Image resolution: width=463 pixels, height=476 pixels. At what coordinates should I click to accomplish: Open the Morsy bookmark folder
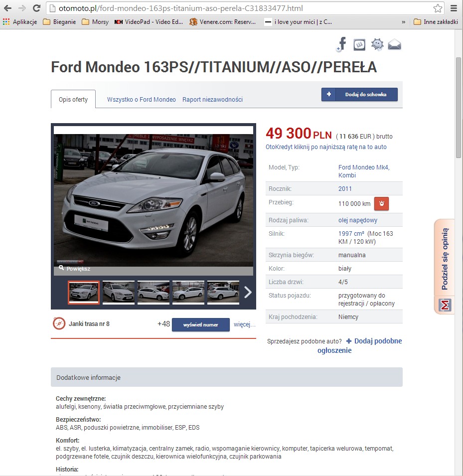[95, 22]
